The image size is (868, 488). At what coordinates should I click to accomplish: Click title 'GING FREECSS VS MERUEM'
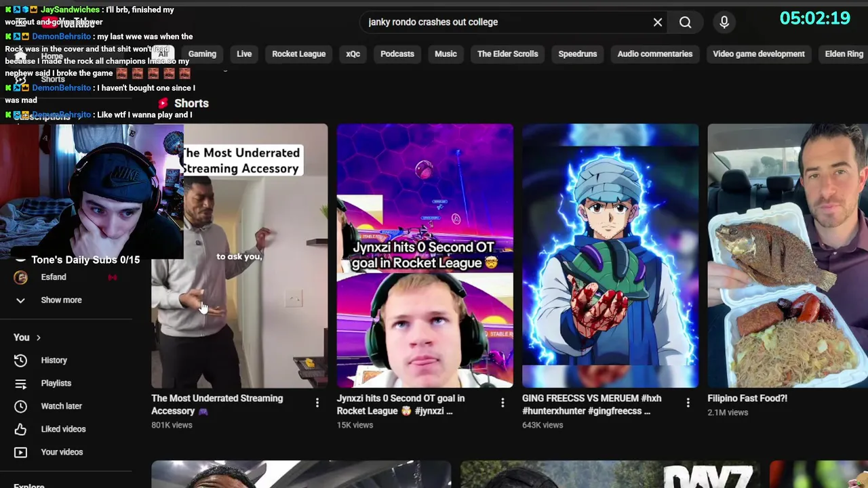[x=592, y=405]
